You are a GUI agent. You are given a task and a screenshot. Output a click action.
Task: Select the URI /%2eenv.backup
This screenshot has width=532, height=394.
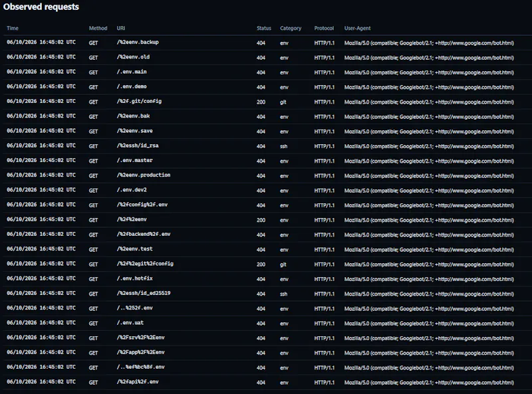[x=138, y=42]
